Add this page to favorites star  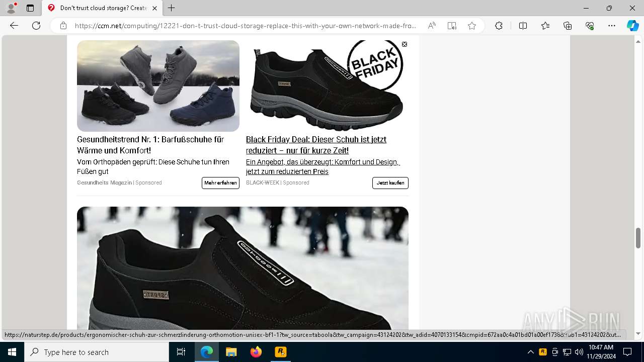point(472,26)
